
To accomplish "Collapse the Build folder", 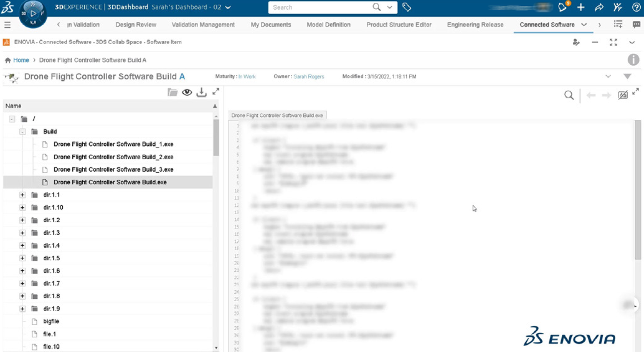I will point(22,132).
